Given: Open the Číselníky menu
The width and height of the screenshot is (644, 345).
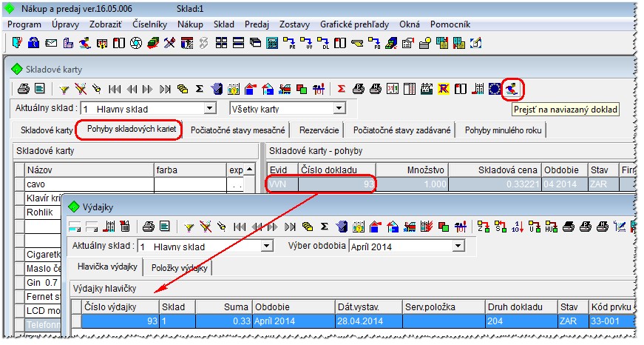Looking at the screenshot, I should pos(149,24).
